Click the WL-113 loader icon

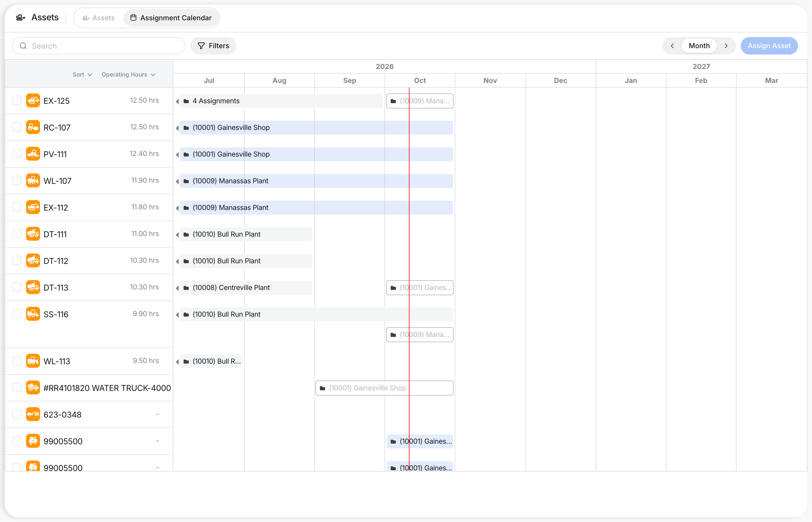pyautogui.click(x=33, y=361)
